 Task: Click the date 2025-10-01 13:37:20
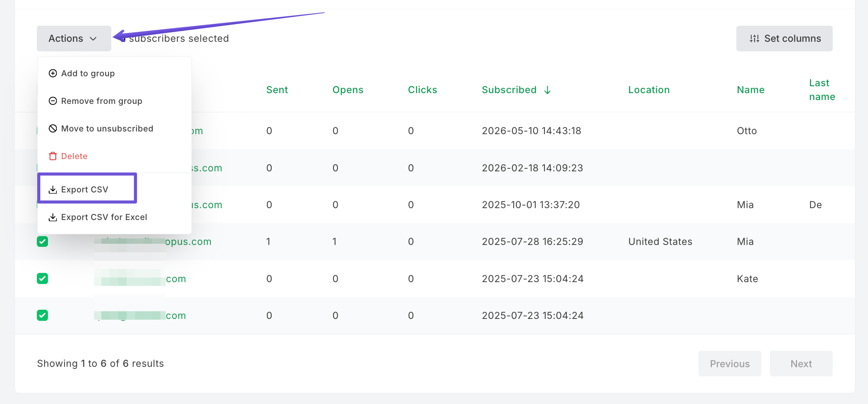pyautogui.click(x=531, y=205)
